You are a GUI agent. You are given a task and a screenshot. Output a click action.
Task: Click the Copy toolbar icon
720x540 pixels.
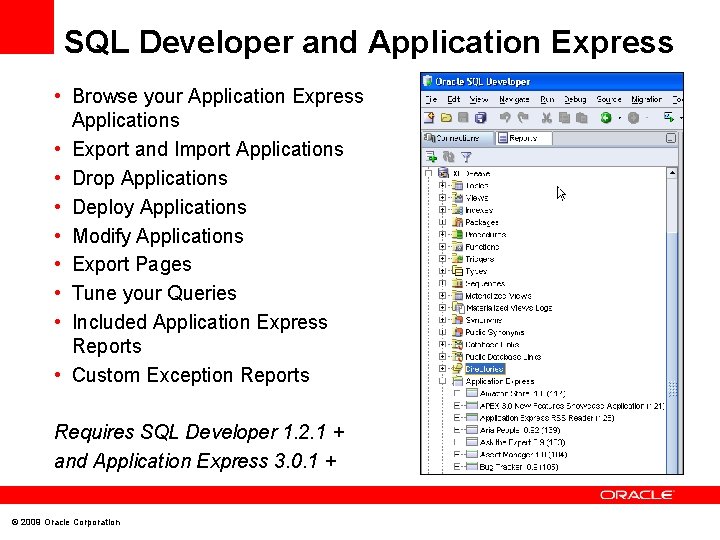564,118
